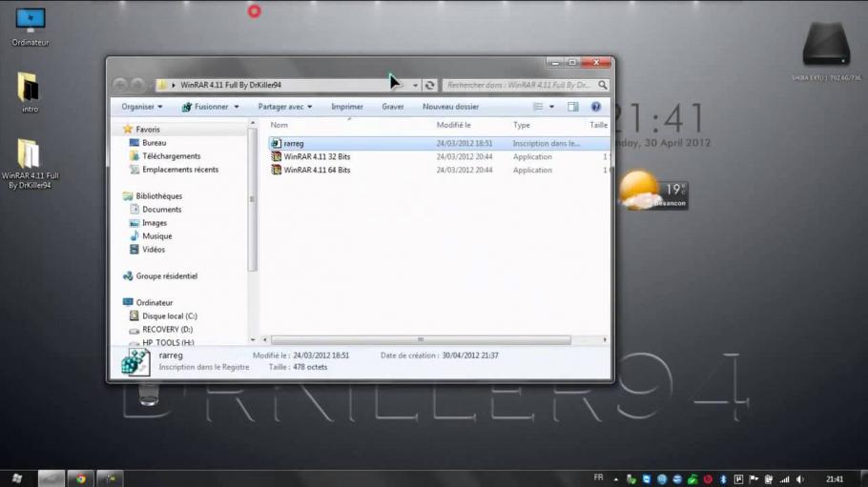
Task: Sort by the Nom column header
Action: point(279,125)
